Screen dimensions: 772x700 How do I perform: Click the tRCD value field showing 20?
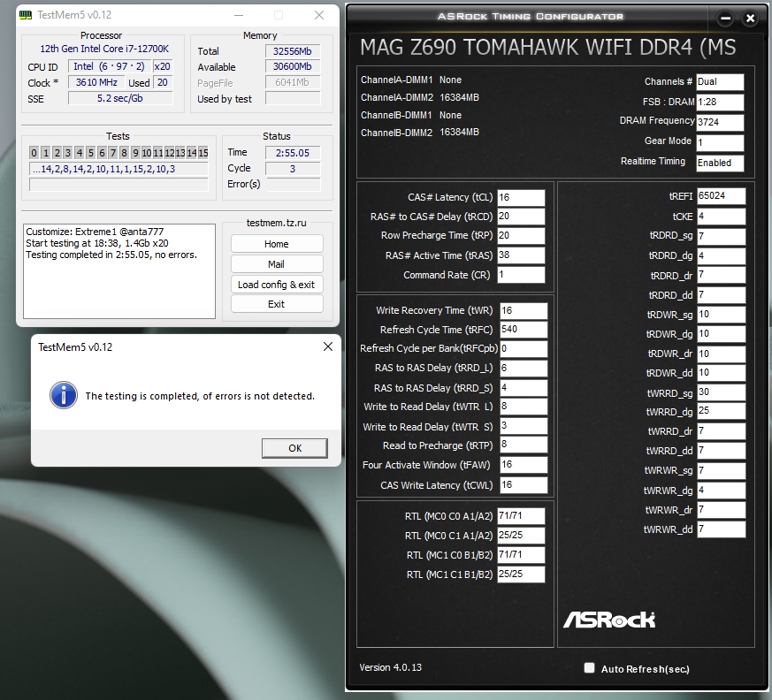point(521,217)
